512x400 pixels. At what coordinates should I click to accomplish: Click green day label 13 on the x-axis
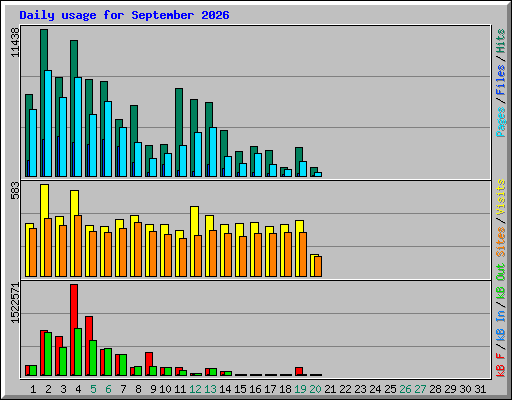[x=210, y=389]
